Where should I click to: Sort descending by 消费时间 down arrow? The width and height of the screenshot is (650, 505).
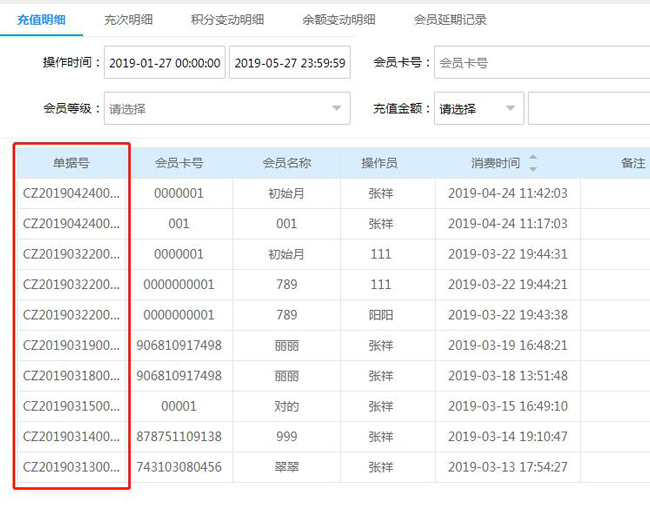click(x=533, y=169)
